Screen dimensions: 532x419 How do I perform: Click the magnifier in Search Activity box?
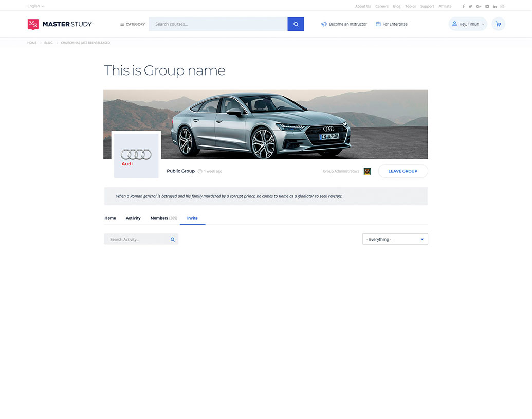pyautogui.click(x=173, y=240)
